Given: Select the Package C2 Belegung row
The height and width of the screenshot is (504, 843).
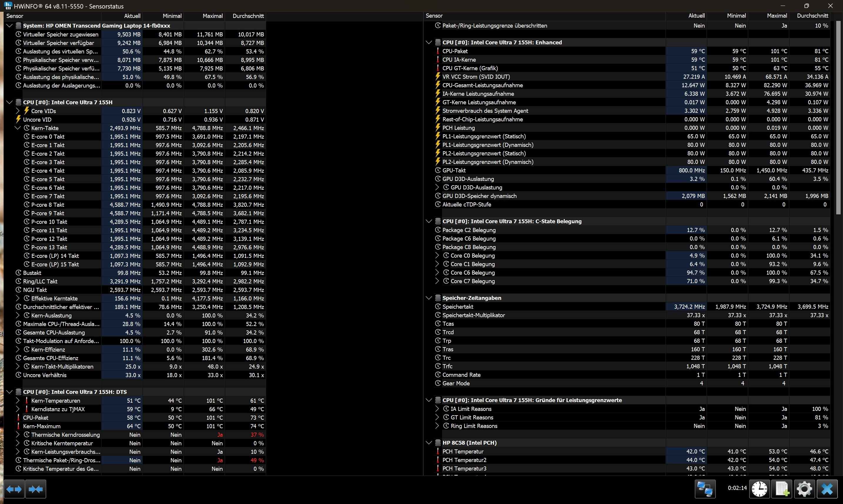Looking at the screenshot, I should point(627,230).
